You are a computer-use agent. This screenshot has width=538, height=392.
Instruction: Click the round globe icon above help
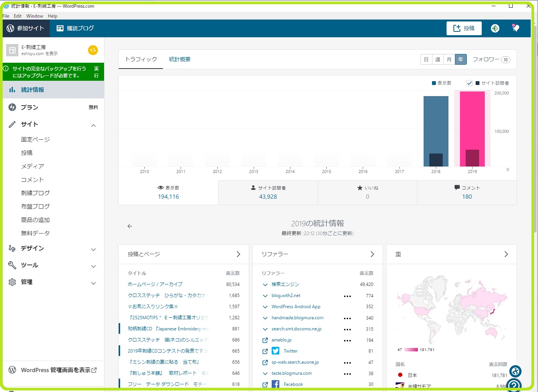(515, 371)
